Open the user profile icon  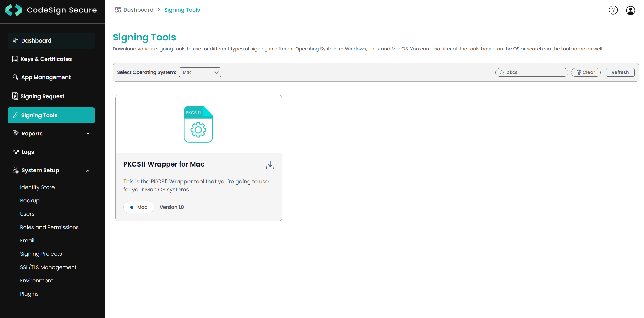630,10
